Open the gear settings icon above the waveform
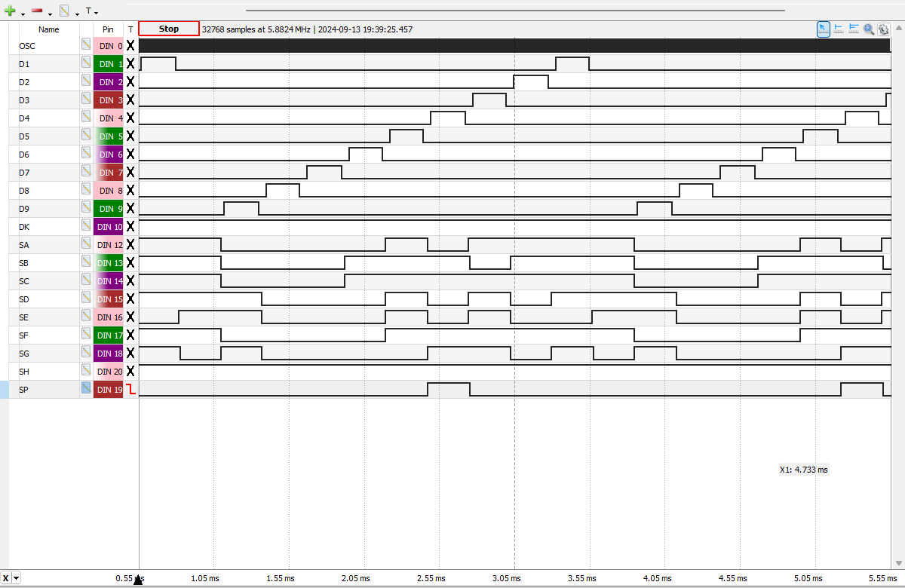Image resolution: width=905 pixels, height=588 pixels. (x=883, y=29)
